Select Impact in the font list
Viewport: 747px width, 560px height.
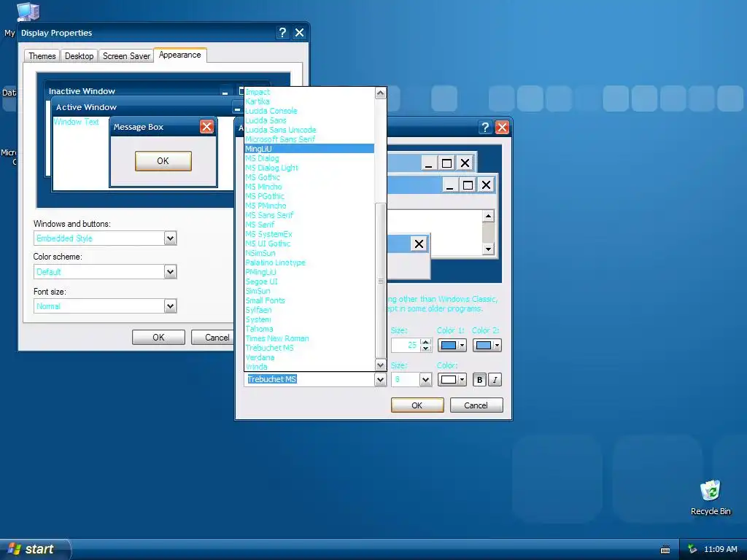click(309, 92)
